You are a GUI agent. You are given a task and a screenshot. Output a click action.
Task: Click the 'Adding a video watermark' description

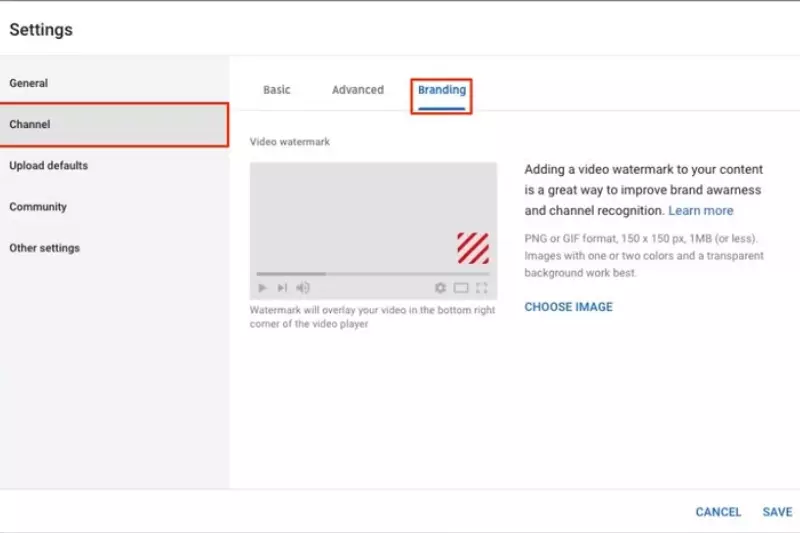point(643,190)
